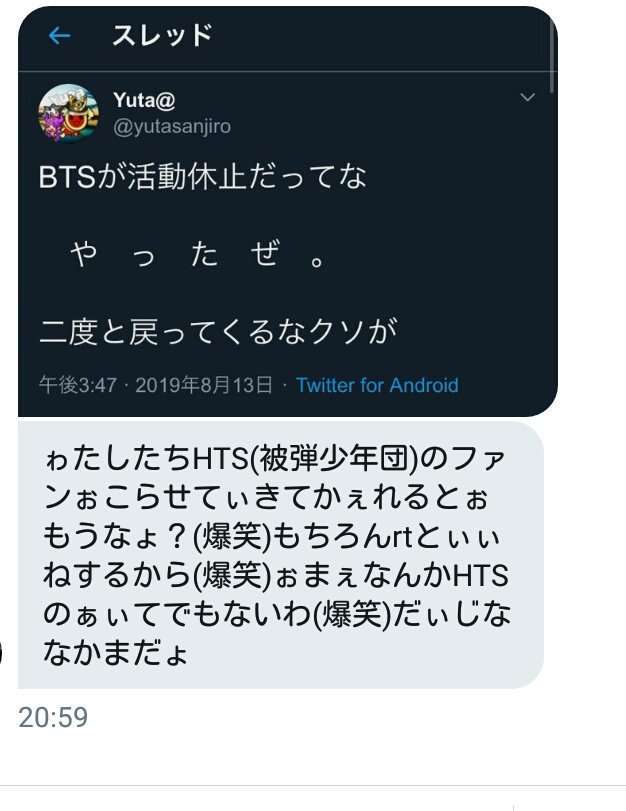This screenshot has width=626, height=811.
Task: Click the dark header bar beside スレッド
Action: tap(383, 36)
